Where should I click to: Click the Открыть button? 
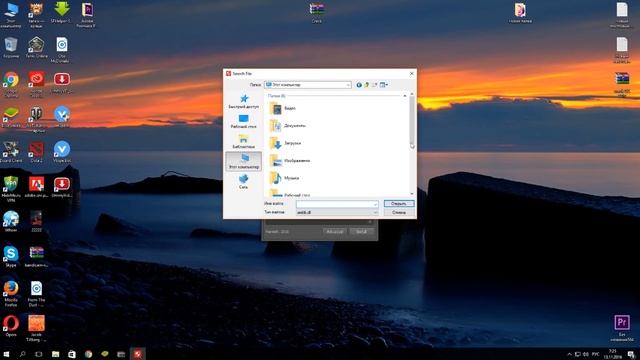(x=399, y=203)
